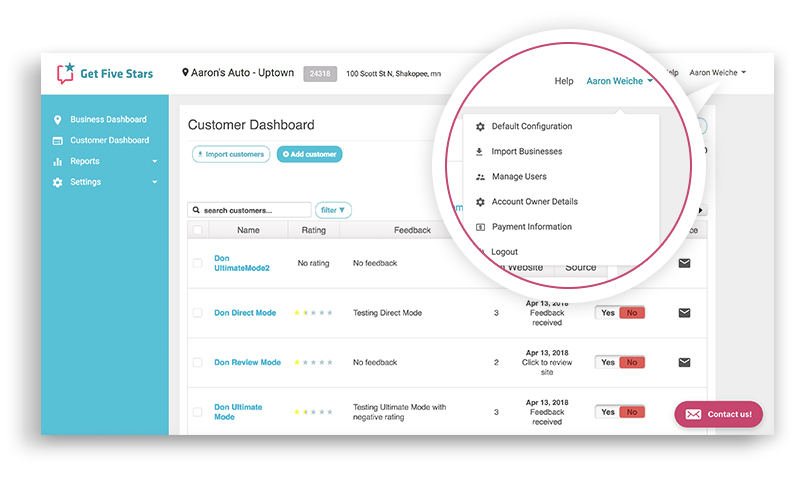
Task: Open the magnified Help link
Action: [x=564, y=81]
